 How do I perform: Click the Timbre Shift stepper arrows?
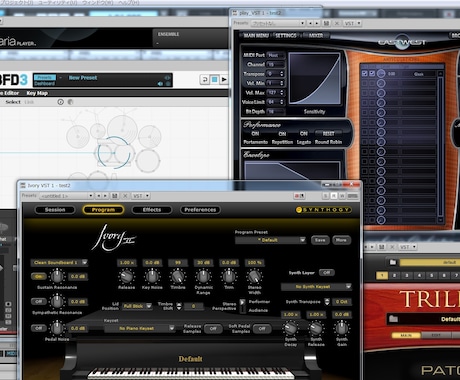(x=179, y=306)
